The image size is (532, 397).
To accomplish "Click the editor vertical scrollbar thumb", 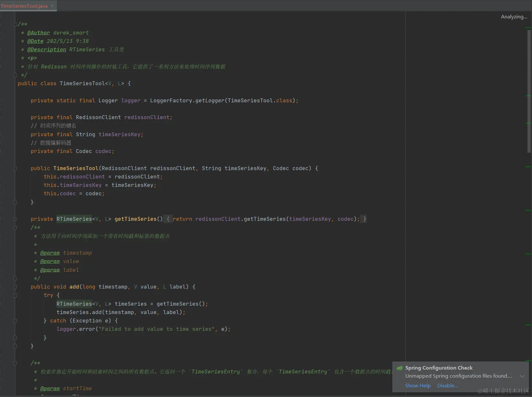I will tap(529, 91).
